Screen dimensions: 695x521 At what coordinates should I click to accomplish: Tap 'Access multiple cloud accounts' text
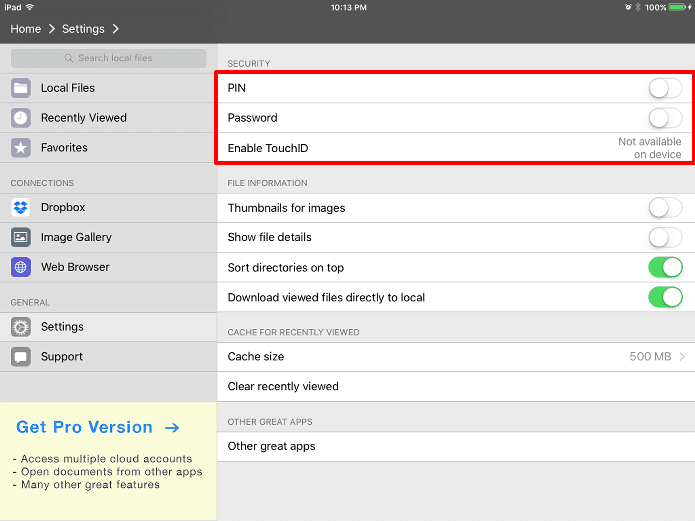(106, 458)
